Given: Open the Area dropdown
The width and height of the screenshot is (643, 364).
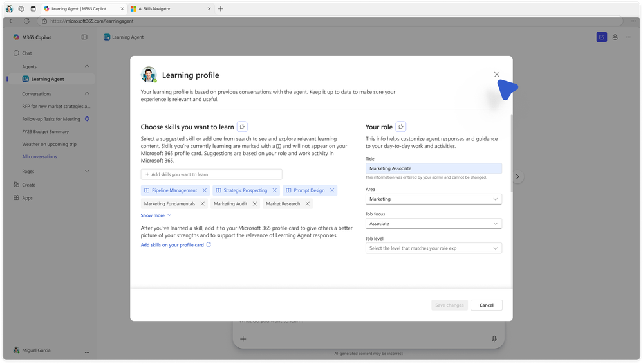Looking at the screenshot, I should [433, 199].
